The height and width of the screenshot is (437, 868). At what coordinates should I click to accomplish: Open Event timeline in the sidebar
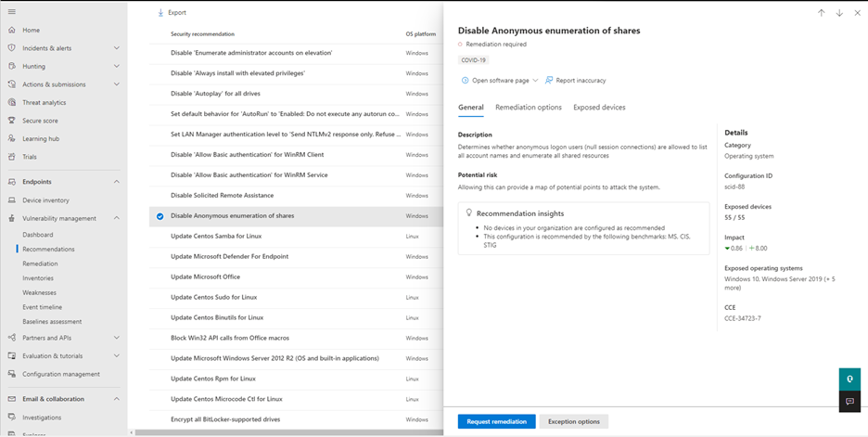42,307
